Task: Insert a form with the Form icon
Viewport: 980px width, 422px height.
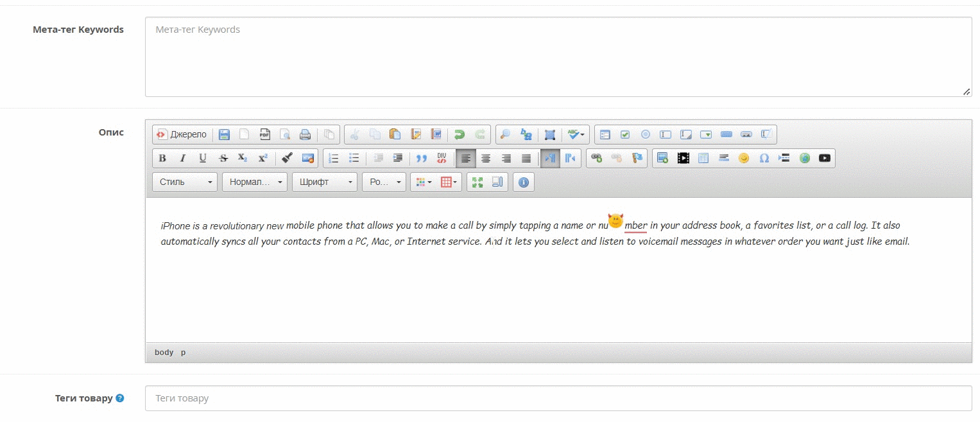Action: click(x=605, y=134)
